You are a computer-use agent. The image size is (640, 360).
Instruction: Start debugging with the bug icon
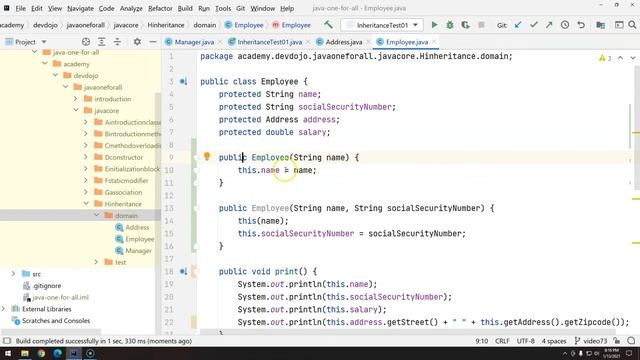pos(450,25)
